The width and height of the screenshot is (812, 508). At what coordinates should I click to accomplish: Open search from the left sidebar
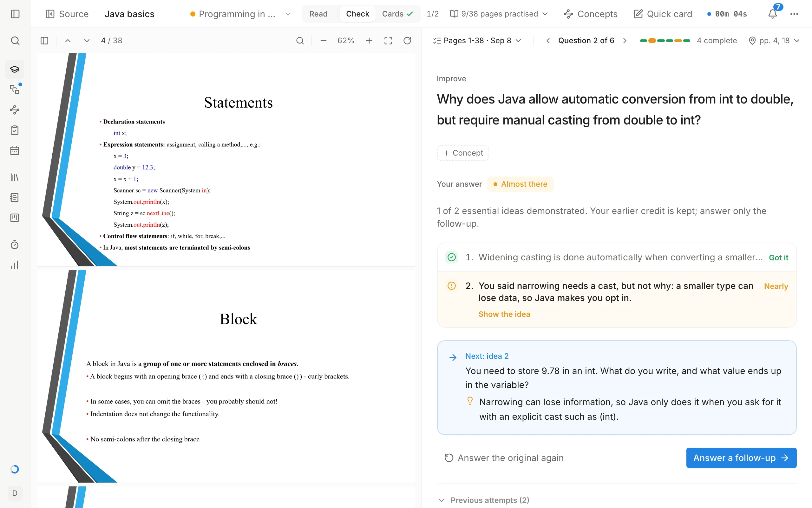[15, 41]
